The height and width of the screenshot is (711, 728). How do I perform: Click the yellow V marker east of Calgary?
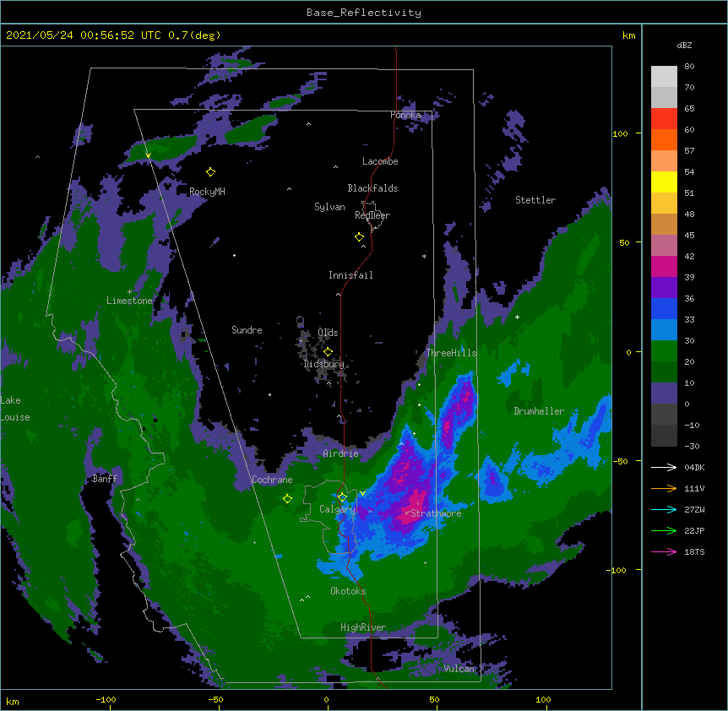click(362, 493)
